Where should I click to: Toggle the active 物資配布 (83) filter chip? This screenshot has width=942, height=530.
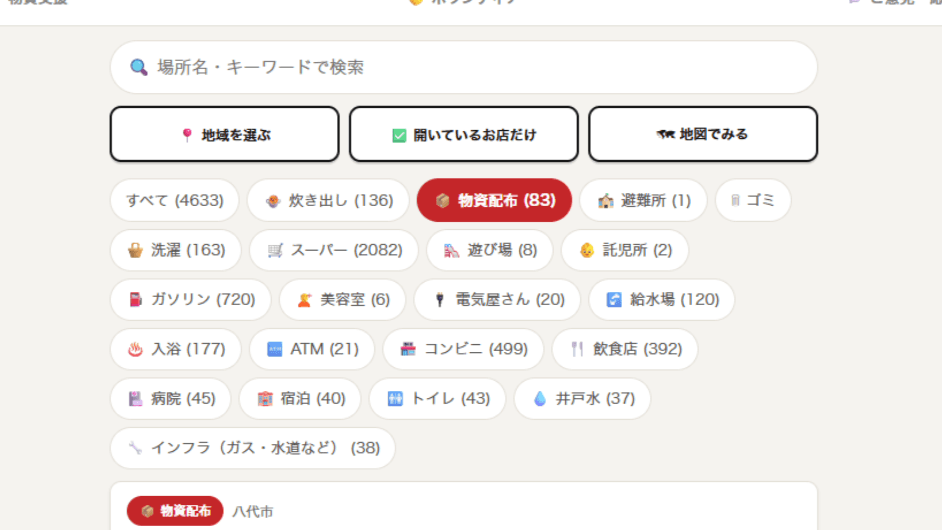(494, 200)
